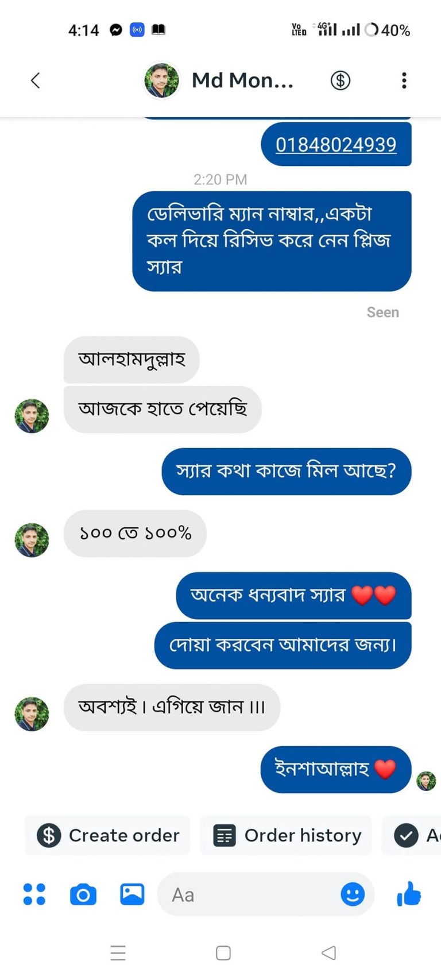Tap the sender avatar beside ১০০ তে ১০০% message
441x980 pixels.
pyautogui.click(x=32, y=540)
